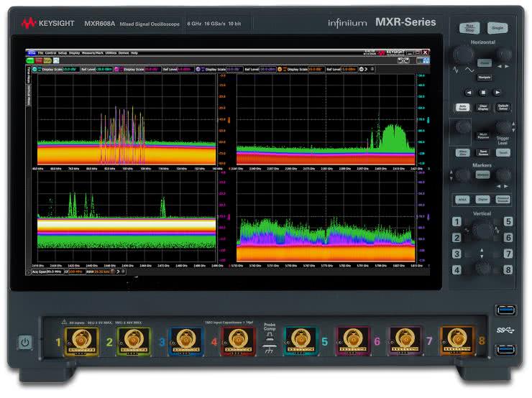This screenshot has width=532, height=398.
Task: Click the RBW value field
Action: point(102,272)
